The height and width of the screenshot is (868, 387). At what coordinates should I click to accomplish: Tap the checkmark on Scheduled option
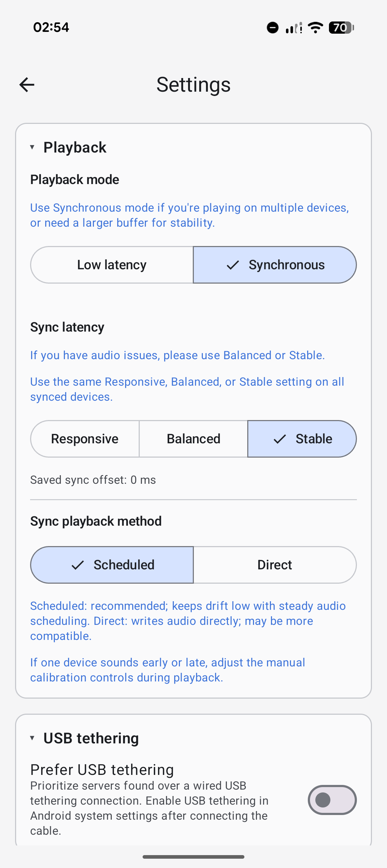tap(78, 565)
